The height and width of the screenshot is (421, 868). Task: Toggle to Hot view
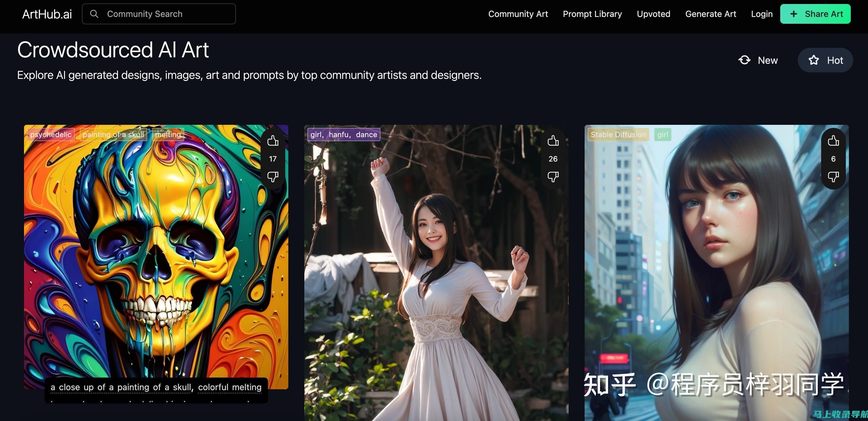coord(825,60)
